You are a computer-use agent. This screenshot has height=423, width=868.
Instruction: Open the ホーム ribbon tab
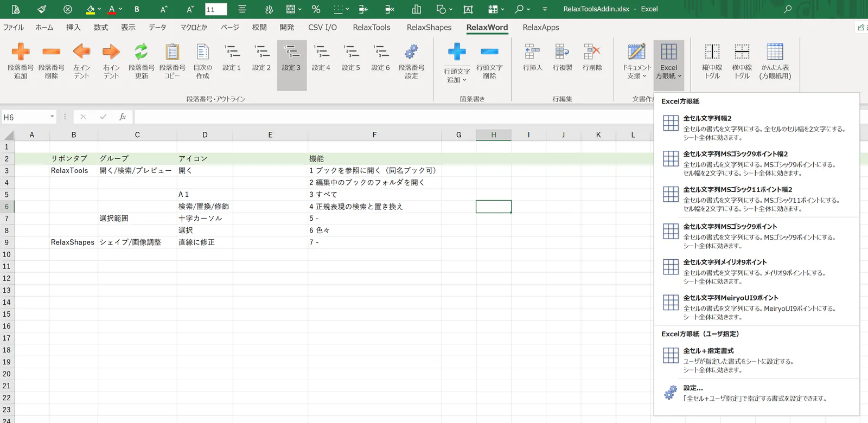44,27
